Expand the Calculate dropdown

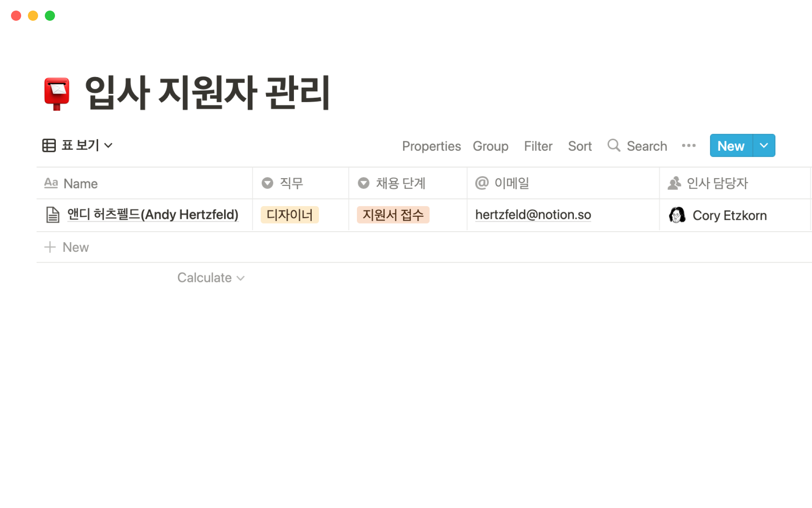pos(211,278)
